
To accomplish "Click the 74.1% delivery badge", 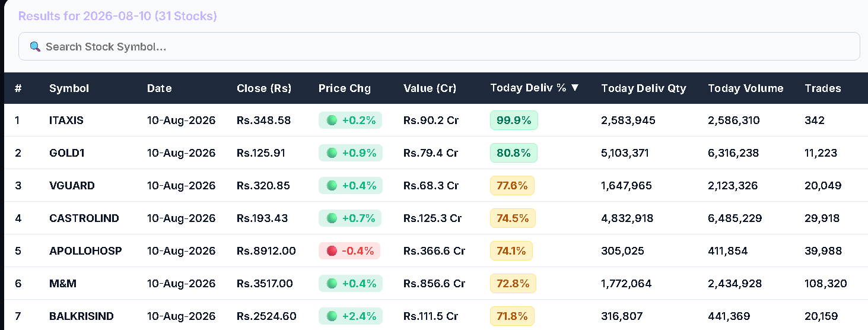I will point(511,250).
